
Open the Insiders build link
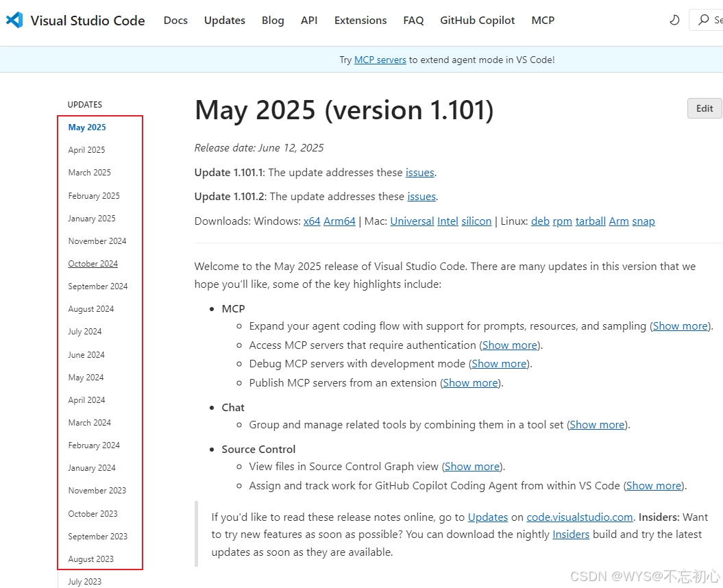[x=571, y=535]
